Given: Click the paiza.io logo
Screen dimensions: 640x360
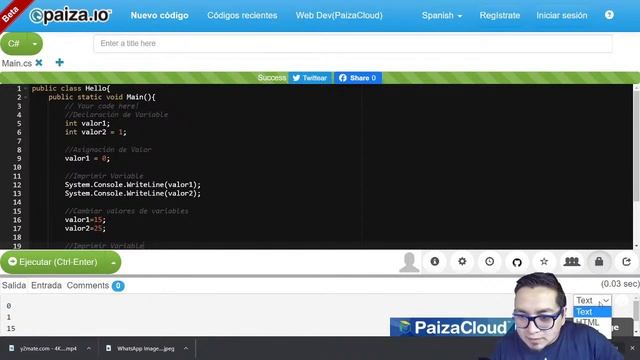Looking at the screenshot, I should click(70, 16).
